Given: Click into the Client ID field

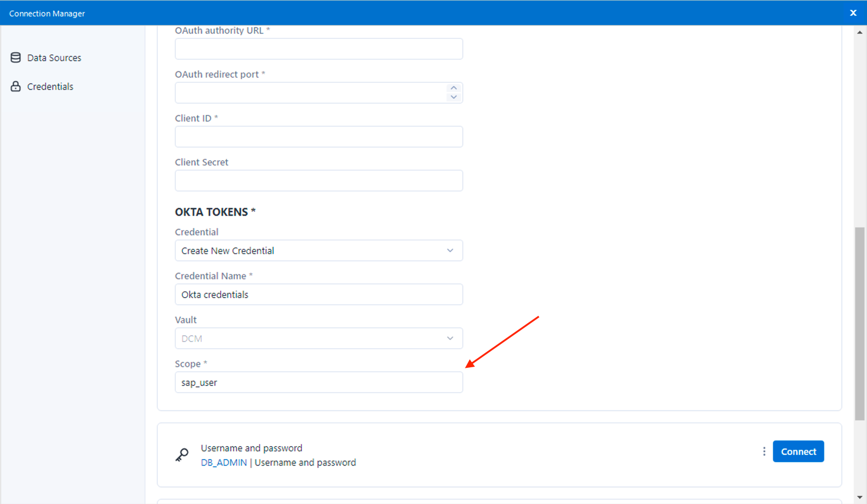Looking at the screenshot, I should (319, 137).
